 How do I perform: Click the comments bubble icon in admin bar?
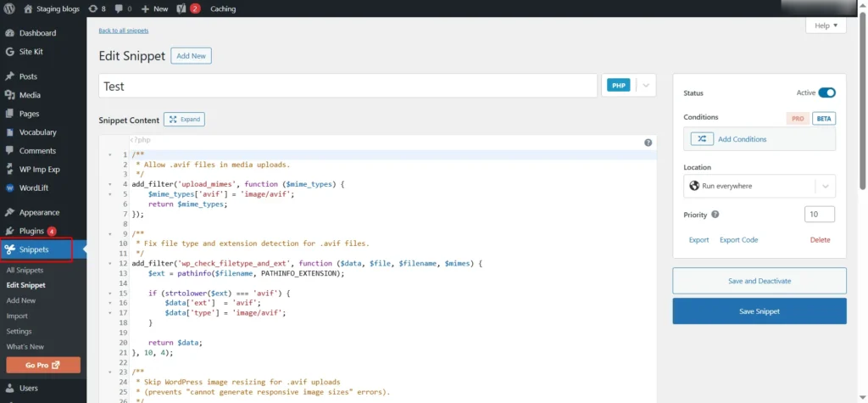119,8
